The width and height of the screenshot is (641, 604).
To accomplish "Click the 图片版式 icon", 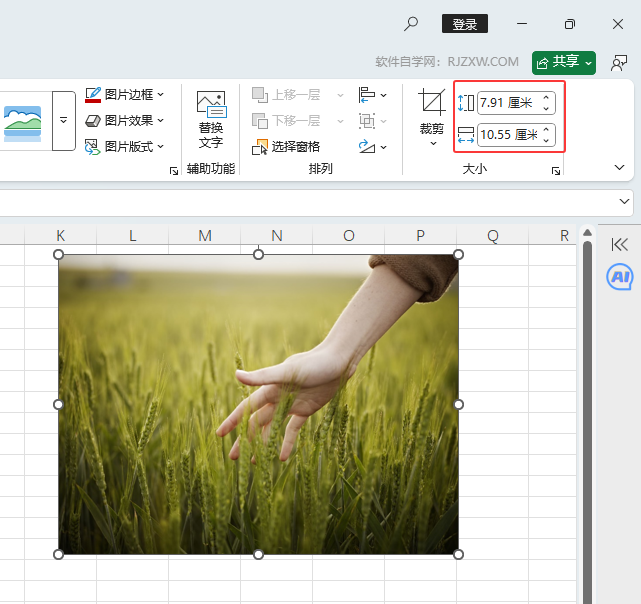I will pyautogui.click(x=92, y=147).
